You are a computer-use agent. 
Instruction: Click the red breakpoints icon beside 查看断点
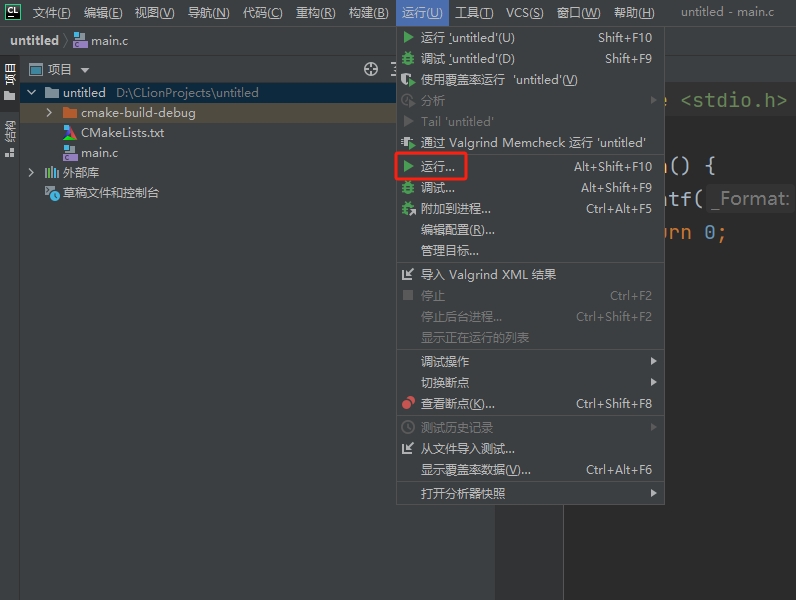[x=408, y=404]
